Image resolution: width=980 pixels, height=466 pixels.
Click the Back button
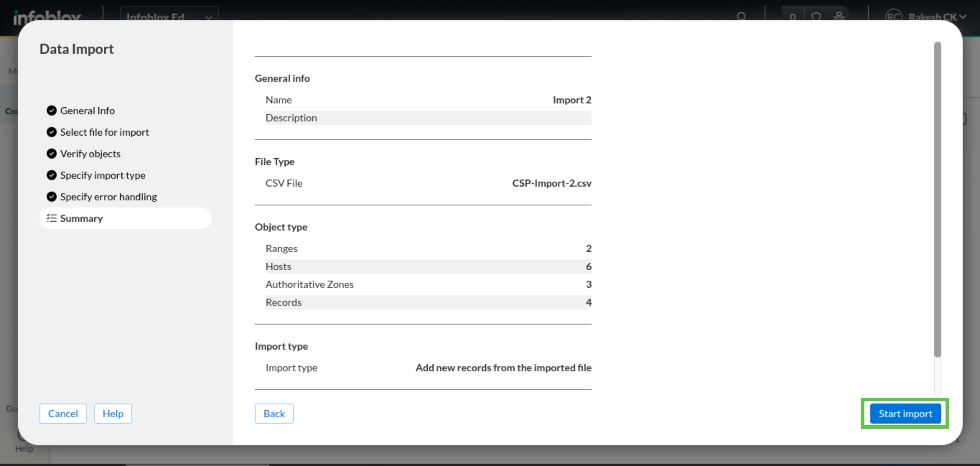tap(274, 414)
